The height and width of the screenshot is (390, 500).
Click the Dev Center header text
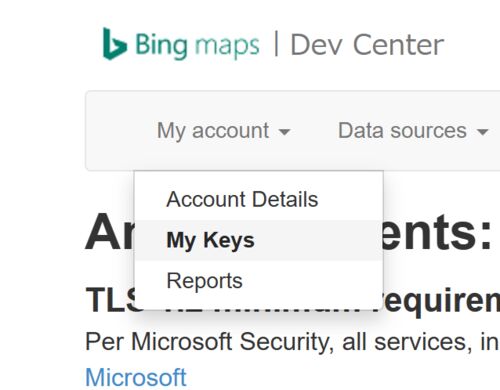pyautogui.click(x=367, y=45)
